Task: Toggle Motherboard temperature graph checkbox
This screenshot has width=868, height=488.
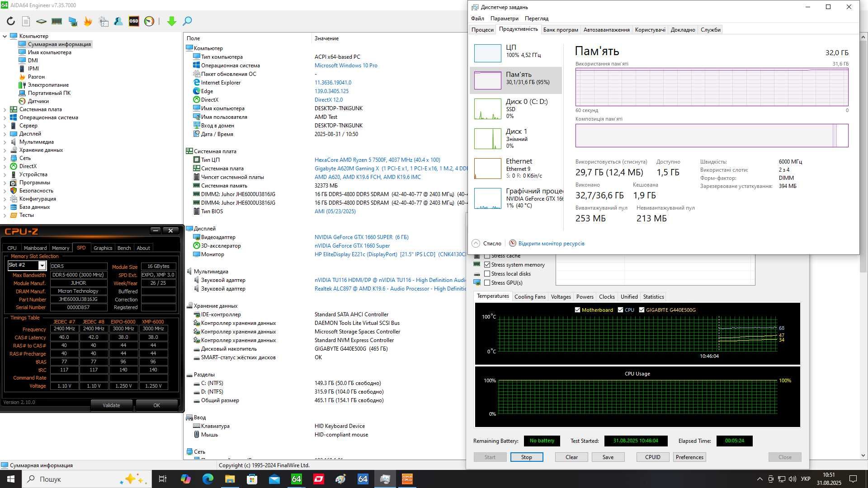Action: [577, 310]
